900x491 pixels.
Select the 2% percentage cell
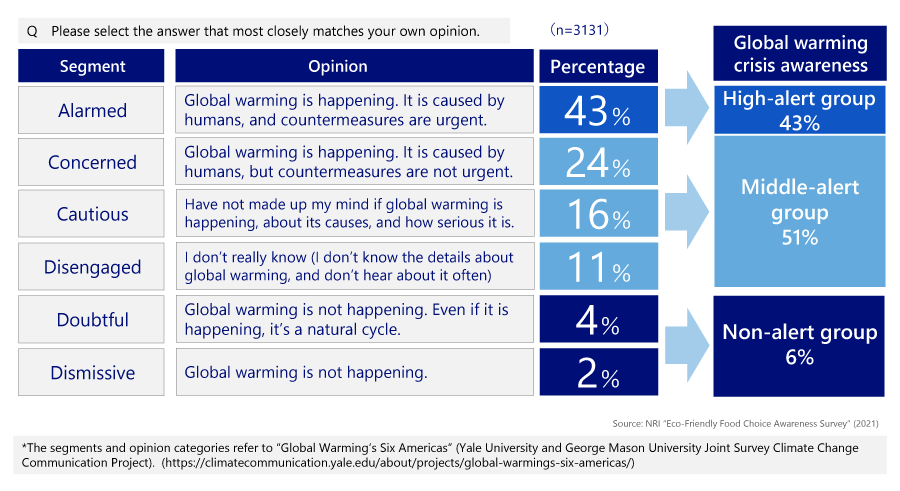tap(598, 372)
